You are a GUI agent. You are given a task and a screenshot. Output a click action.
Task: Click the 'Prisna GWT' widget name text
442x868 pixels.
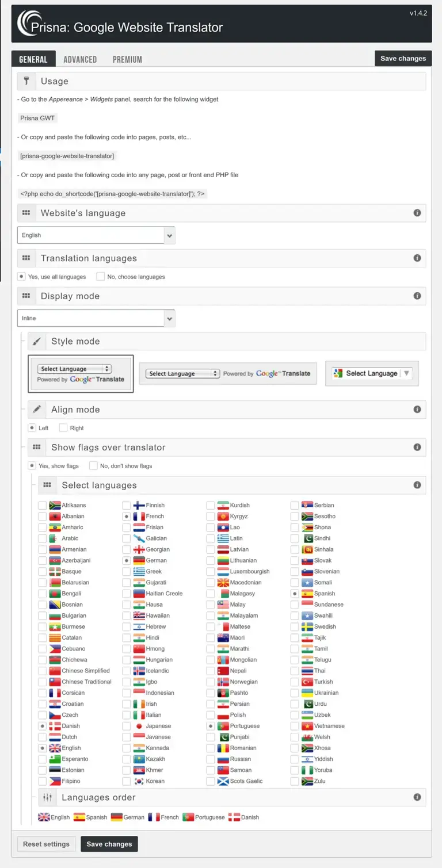point(37,118)
